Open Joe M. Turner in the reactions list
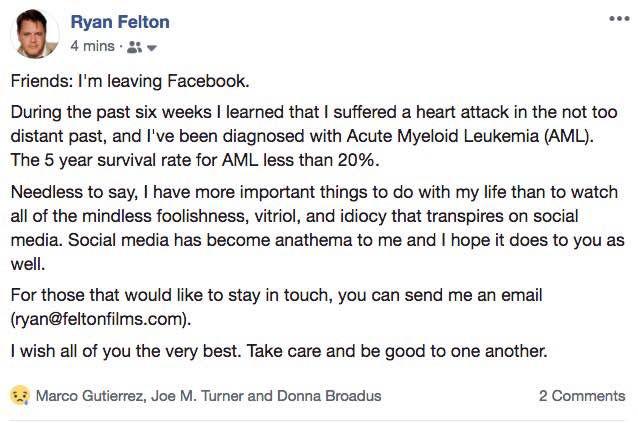Viewport: 638px width, 423px height. pyautogui.click(x=197, y=396)
